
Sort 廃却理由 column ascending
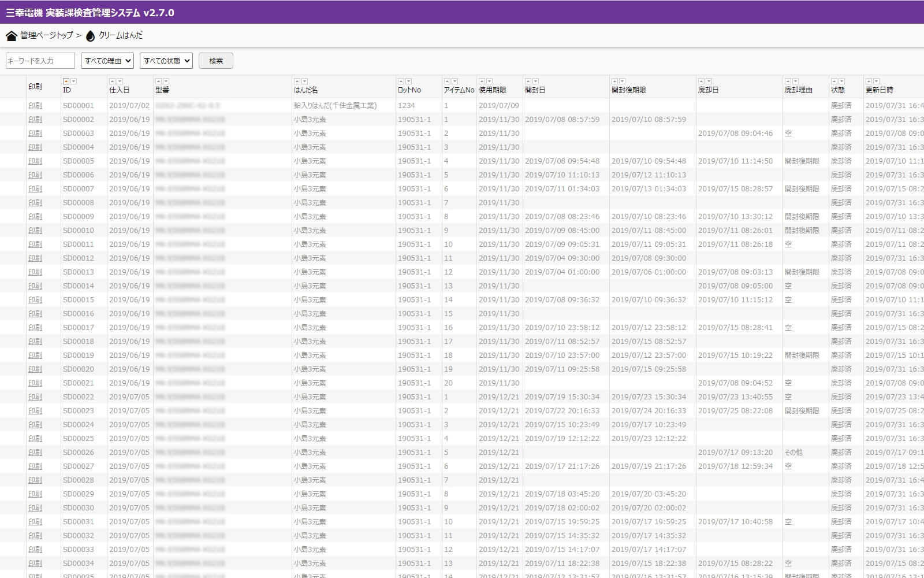pyautogui.click(x=788, y=81)
